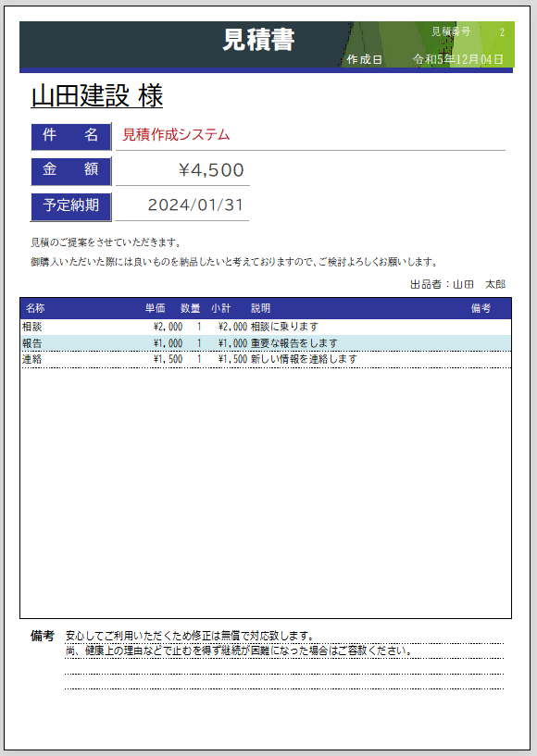
Task: Click the 備考 column header in table
Action: [x=481, y=308]
